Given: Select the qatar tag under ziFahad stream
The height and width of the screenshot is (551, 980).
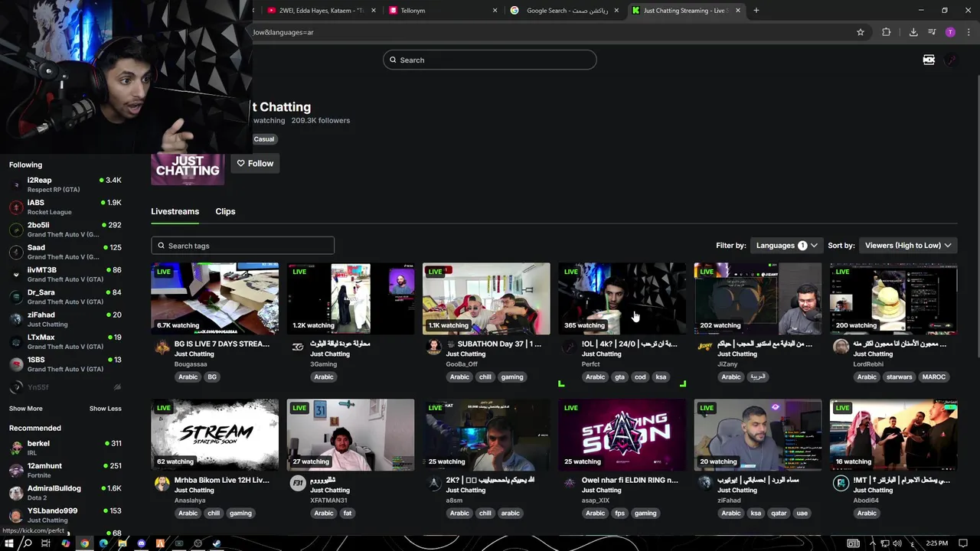Looking at the screenshot, I should (779, 513).
